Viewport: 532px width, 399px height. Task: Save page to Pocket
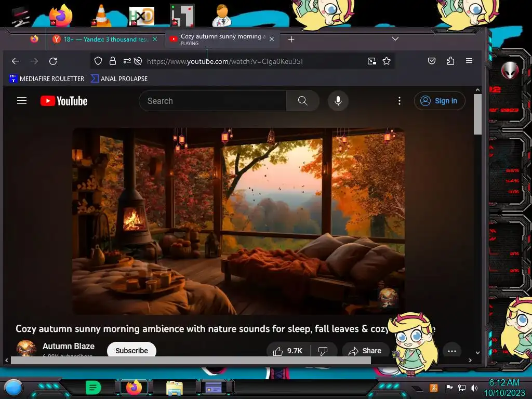(432, 61)
